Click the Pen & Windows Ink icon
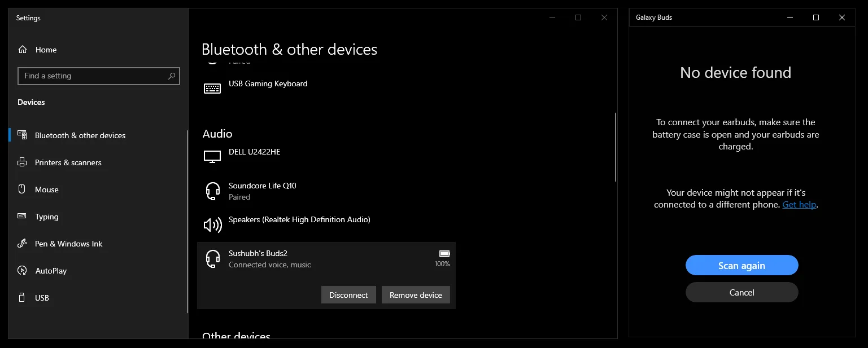Image resolution: width=868 pixels, height=348 pixels. click(22, 244)
